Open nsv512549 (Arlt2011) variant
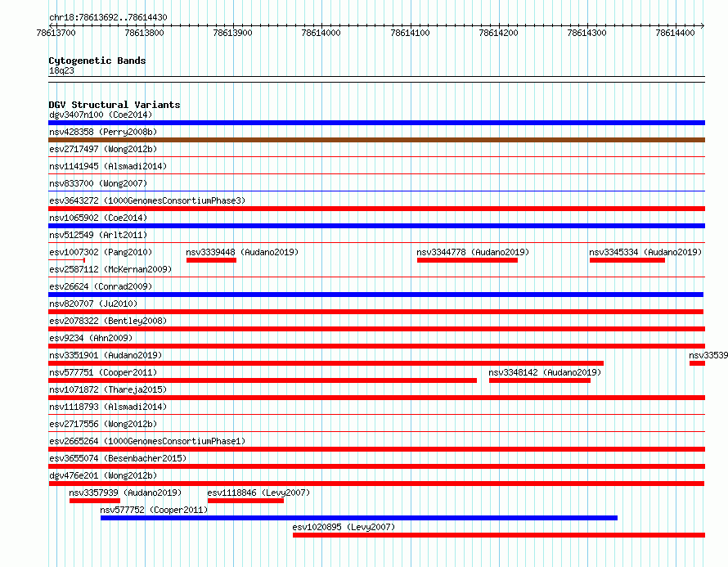The width and height of the screenshot is (728, 567). 98,235
